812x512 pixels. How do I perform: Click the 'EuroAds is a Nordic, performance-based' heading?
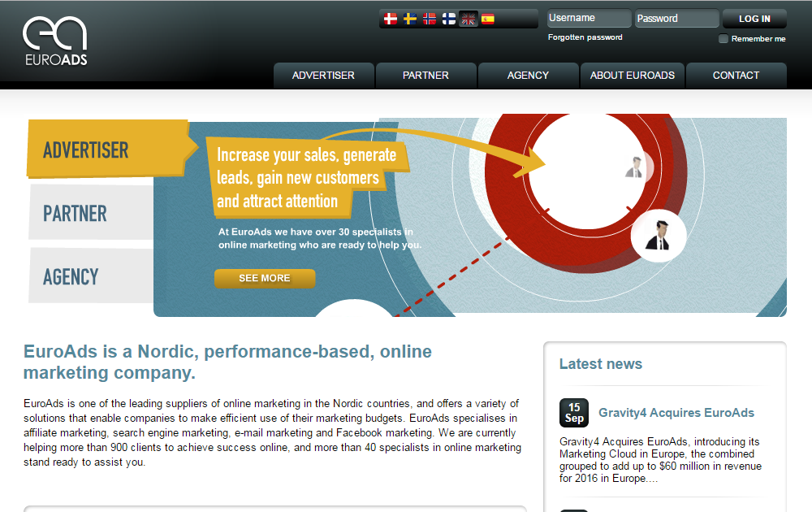(228, 362)
